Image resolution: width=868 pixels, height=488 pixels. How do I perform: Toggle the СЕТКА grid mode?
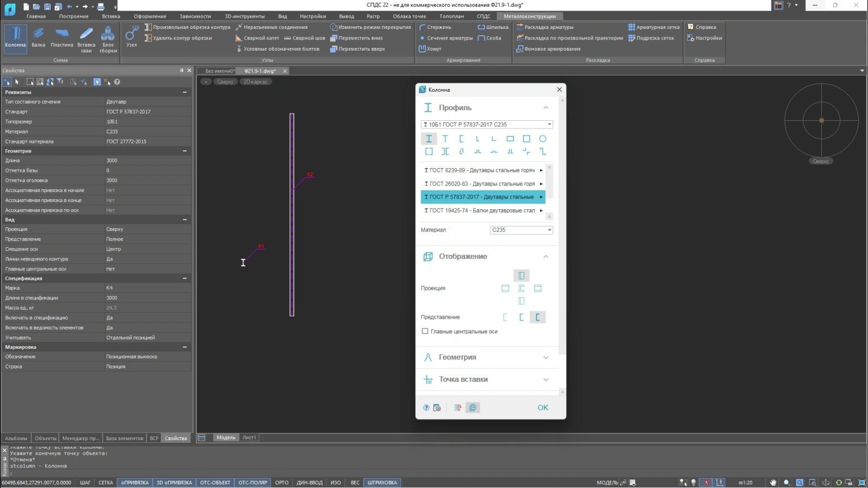pos(105,482)
